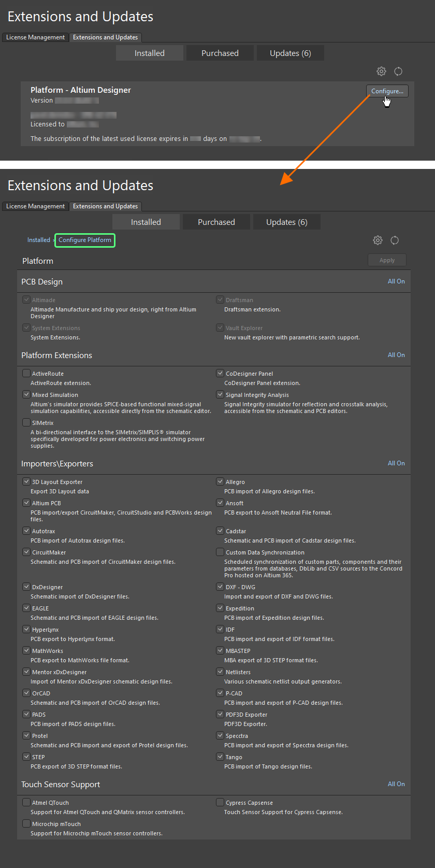Screen dimensions: 435x868
Task: Toggle the Specctra checkbox
Action: 220,735
